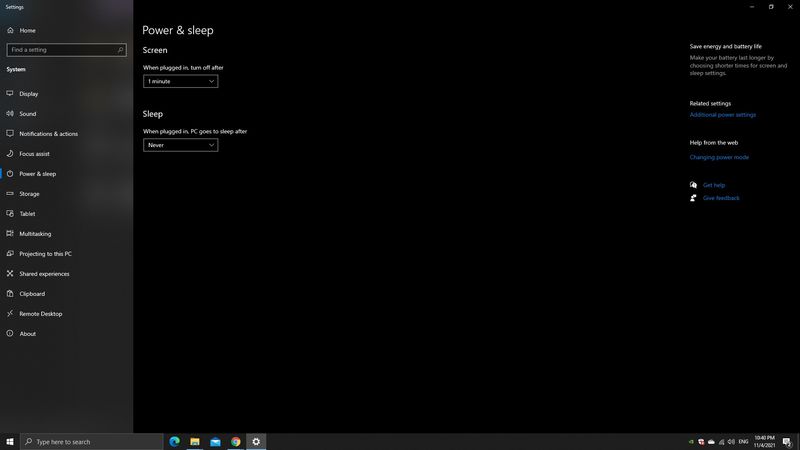
Task: Expand the PC sleep after dropdown
Action: click(181, 145)
